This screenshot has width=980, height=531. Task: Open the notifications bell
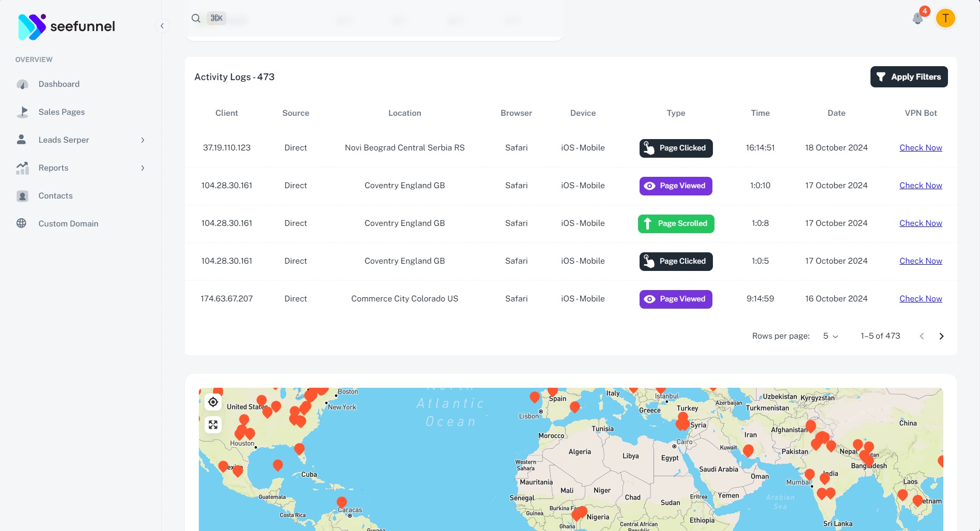(917, 18)
